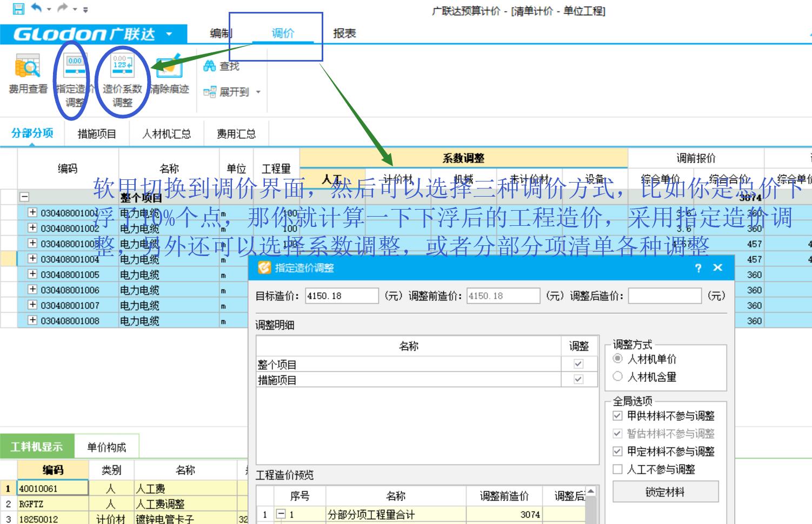Toggle 整个项目 adjust checkbox
812x524 pixels.
coord(578,364)
